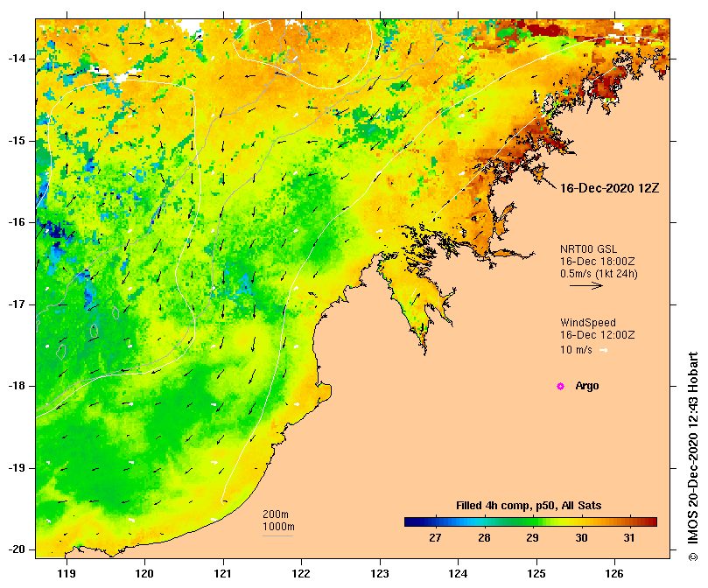The image size is (708, 588).
Task: Click the "123" longitude axis label
Action: point(380,573)
